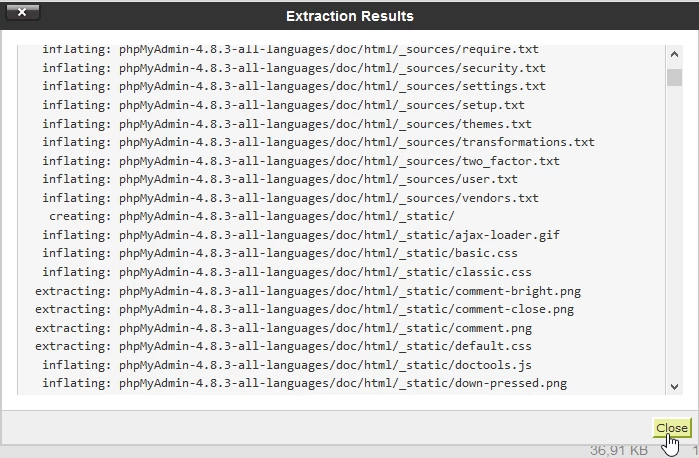The height and width of the screenshot is (458, 699).
Task: Click the comment-bright.png extracting line
Action: (308, 291)
